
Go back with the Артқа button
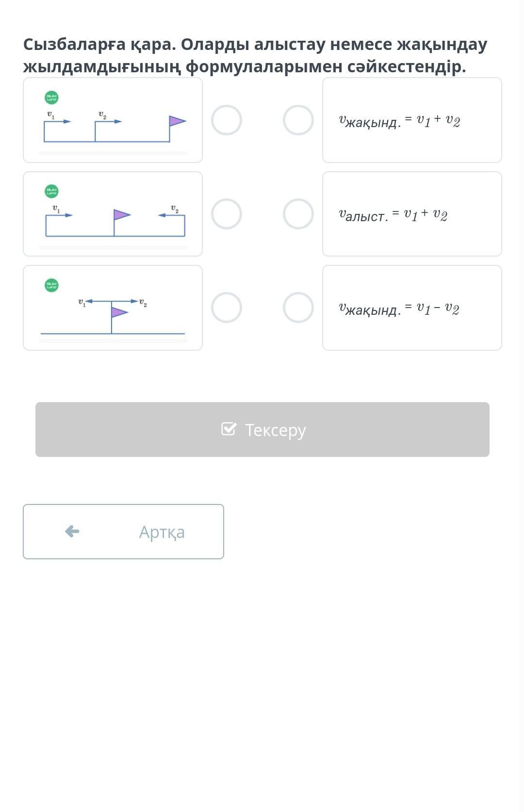tap(123, 532)
